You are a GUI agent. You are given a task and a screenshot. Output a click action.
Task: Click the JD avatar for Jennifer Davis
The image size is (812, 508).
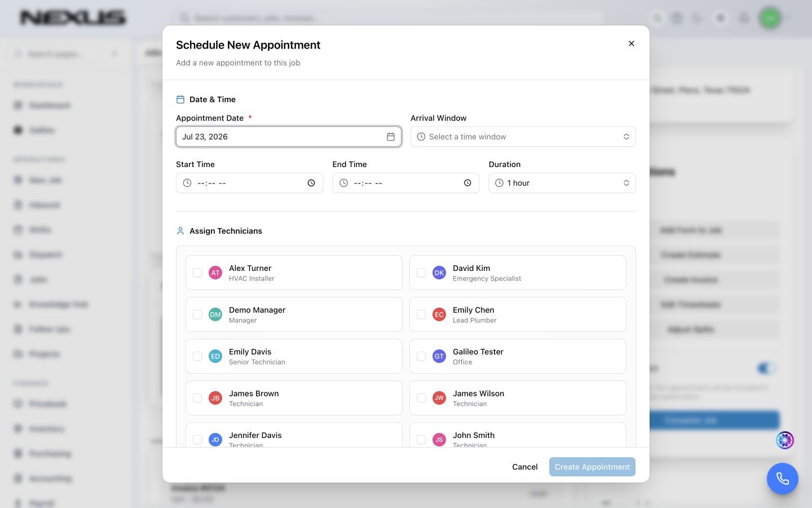pos(215,440)
